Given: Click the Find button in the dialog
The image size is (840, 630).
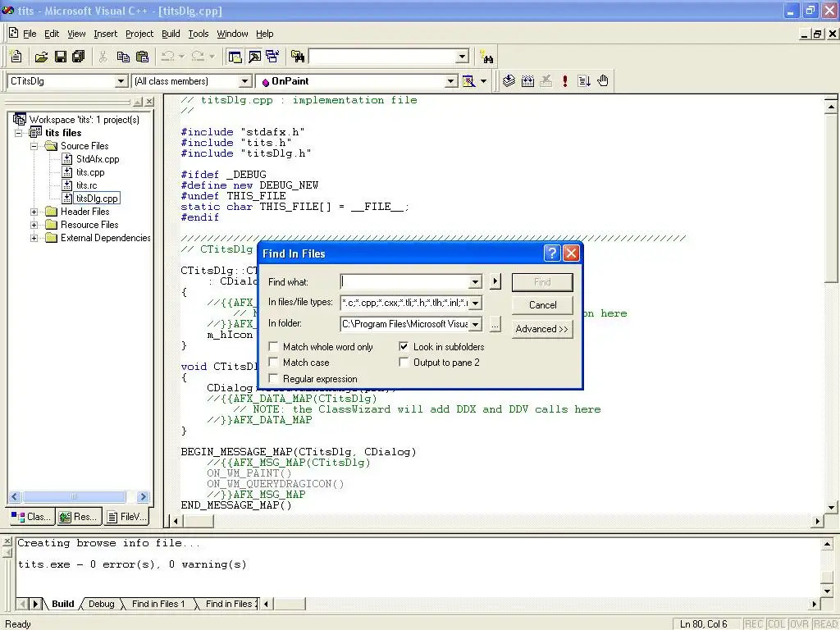Looking at the screenshot, I should pos(542,282).
